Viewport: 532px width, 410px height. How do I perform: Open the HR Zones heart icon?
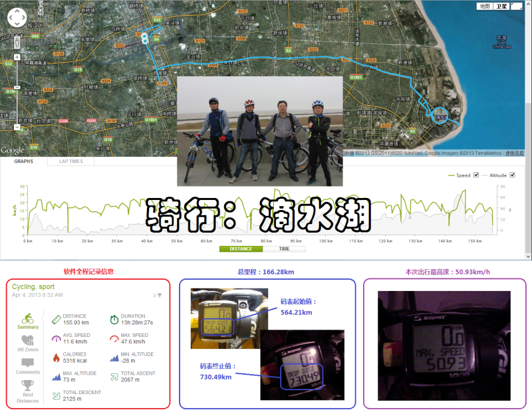point(28,341)
